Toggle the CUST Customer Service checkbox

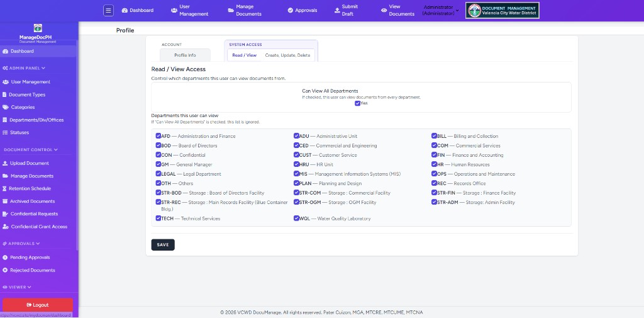(296, 155)
